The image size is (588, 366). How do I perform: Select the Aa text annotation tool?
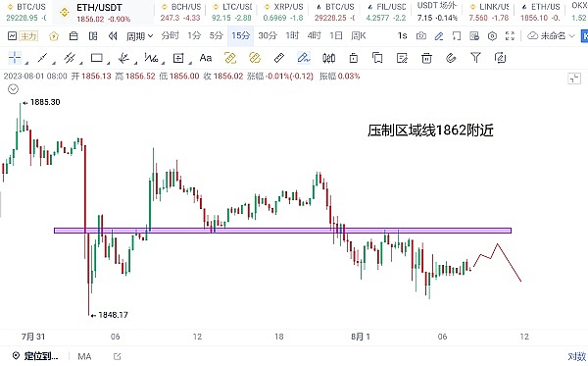pos(206,58)
